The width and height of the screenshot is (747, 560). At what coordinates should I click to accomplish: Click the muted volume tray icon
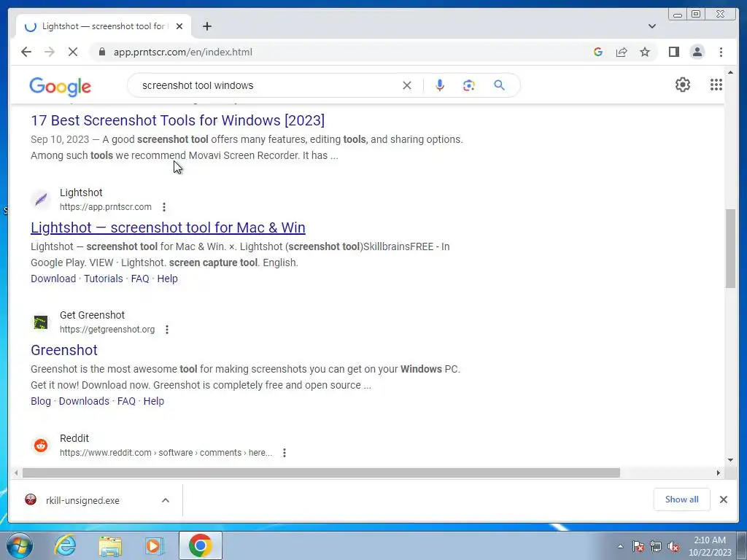click(673, 547)
